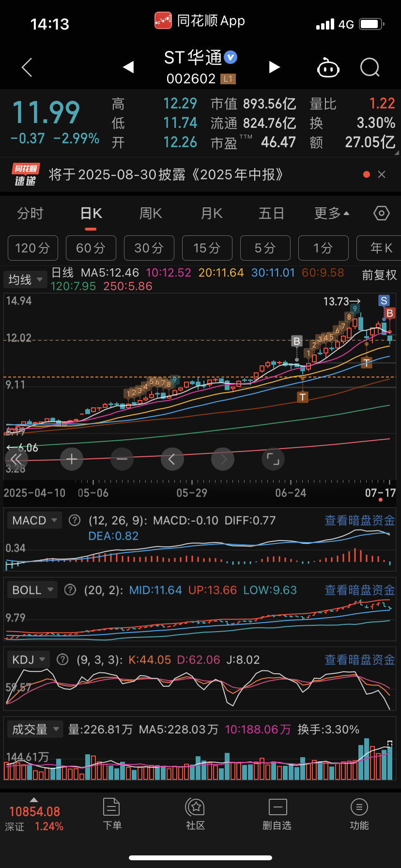Choose the 年K period button
401x868 pixels.
(x=379, y=248)
